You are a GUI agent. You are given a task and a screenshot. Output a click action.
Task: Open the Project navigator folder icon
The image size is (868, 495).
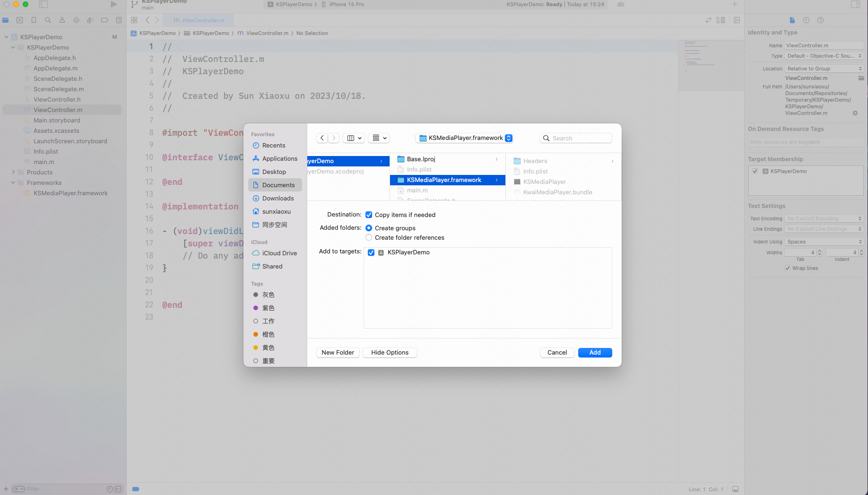pos(6,20)
